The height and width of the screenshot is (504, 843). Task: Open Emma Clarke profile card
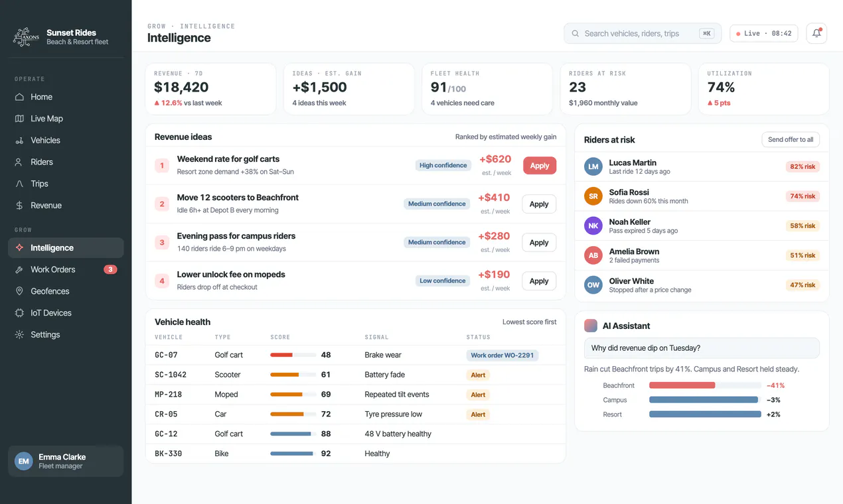66,461
